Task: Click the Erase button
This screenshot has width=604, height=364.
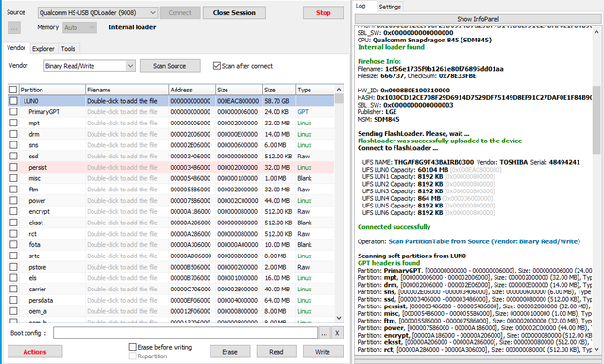Action: (x=230, y=352)
